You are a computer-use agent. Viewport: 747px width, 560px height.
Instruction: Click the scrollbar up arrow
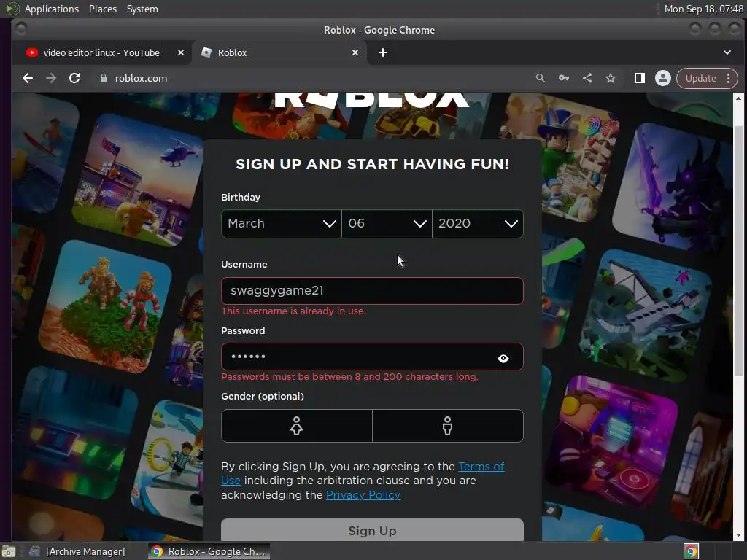(738, 98)
